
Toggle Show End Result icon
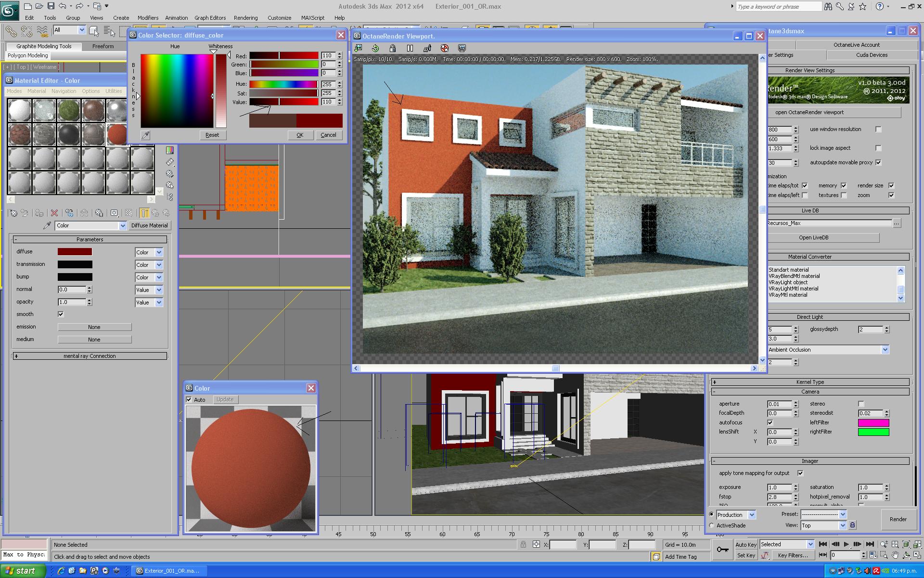(x=144, y=213)
